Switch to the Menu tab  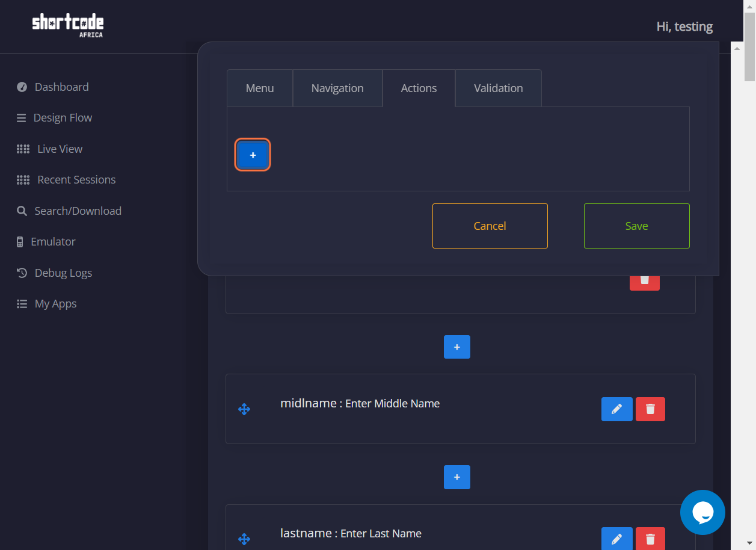click(x=260, y=88)
